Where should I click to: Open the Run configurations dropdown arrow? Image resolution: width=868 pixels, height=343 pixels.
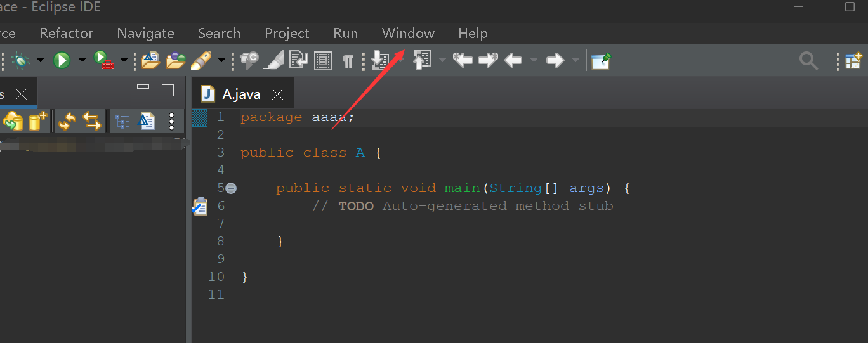coord(81,61)
